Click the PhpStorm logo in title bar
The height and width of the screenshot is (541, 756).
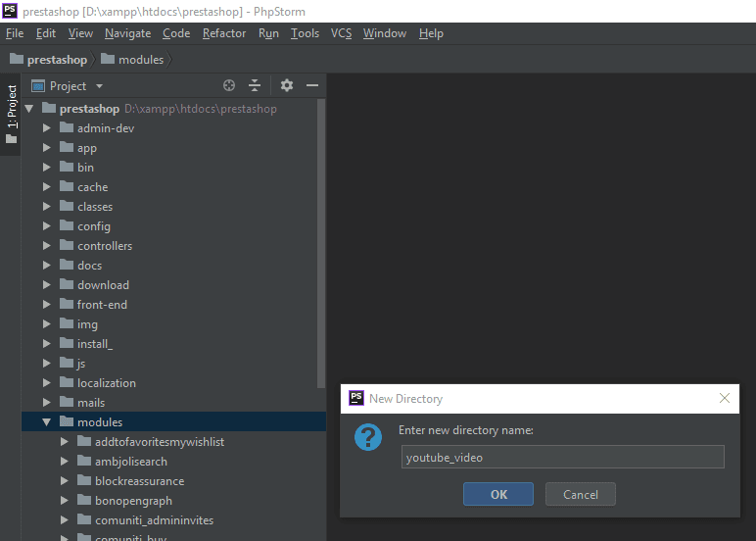[10, 11]
